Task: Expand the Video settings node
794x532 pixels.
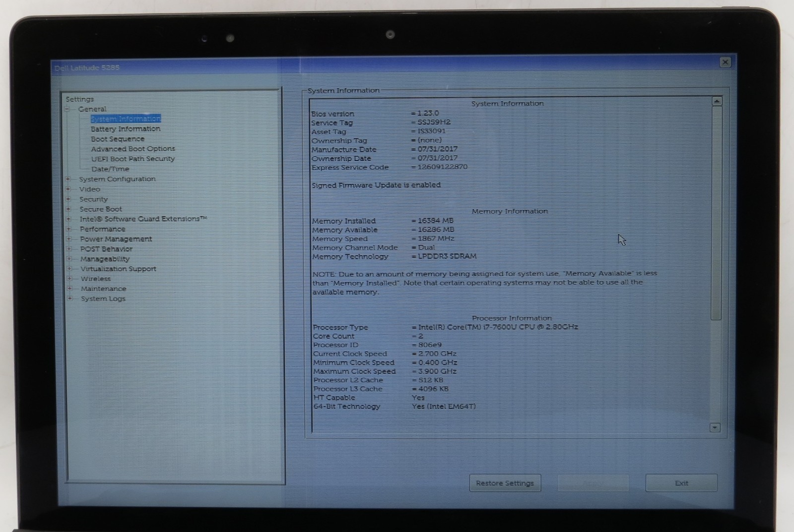Action: click(68, 189)
